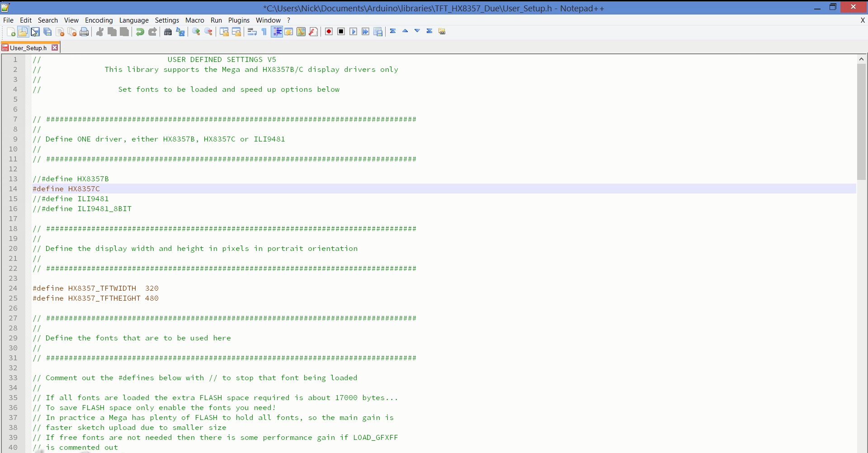Screen dimensions: 868x453
Task: Close the User_Setup.h tab with its X
Action: coord(55,47)
